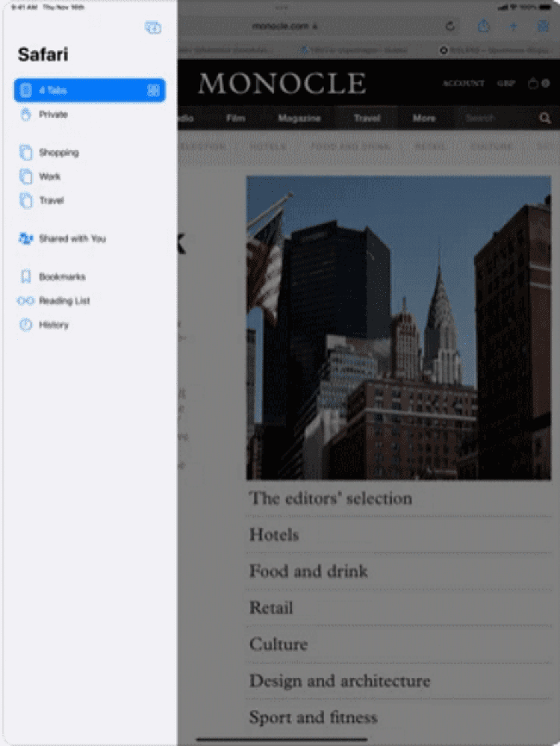Image resolution: width=560 pixels, height=746 pixels.
Task: Show all tabs with the tab overview icon
Action: [542, 26]
